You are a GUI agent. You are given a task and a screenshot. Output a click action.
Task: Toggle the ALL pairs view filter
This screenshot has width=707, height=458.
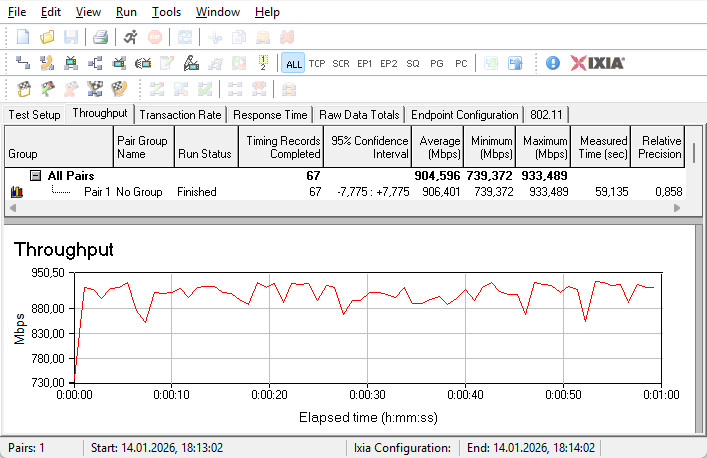(293, 63)
